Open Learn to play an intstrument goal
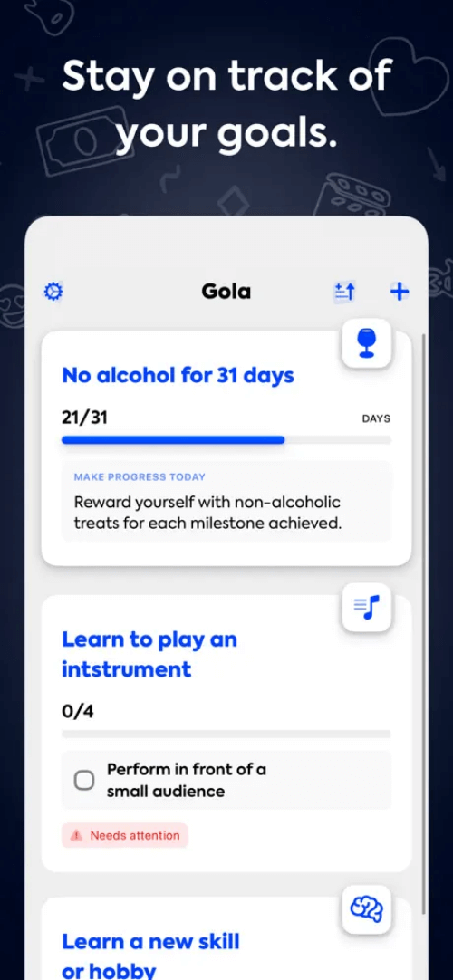Screen dimensions: 453x980 point(149,654)
